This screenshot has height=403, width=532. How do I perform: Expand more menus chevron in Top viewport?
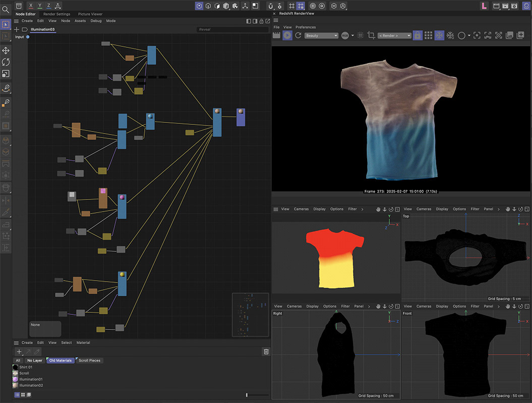point(498,210)
